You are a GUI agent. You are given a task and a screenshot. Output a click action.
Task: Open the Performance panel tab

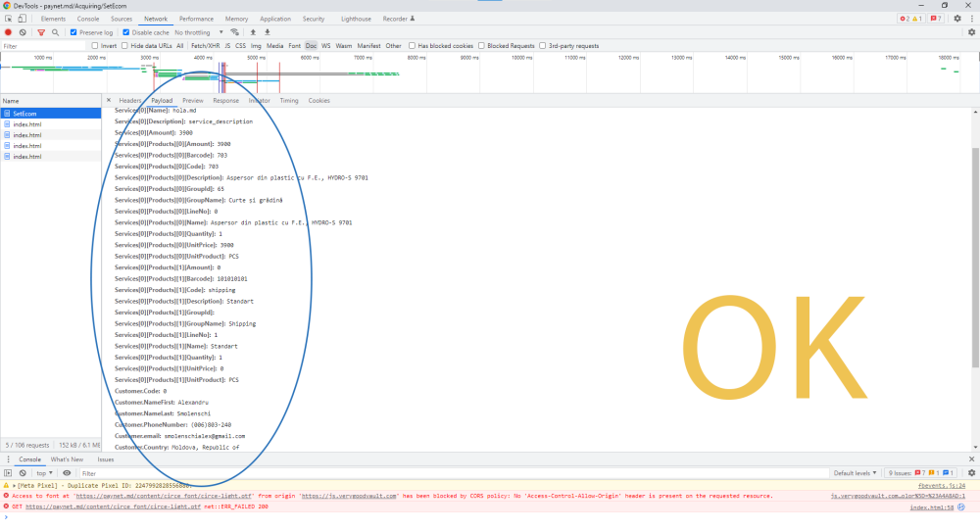tap(196, 19)
